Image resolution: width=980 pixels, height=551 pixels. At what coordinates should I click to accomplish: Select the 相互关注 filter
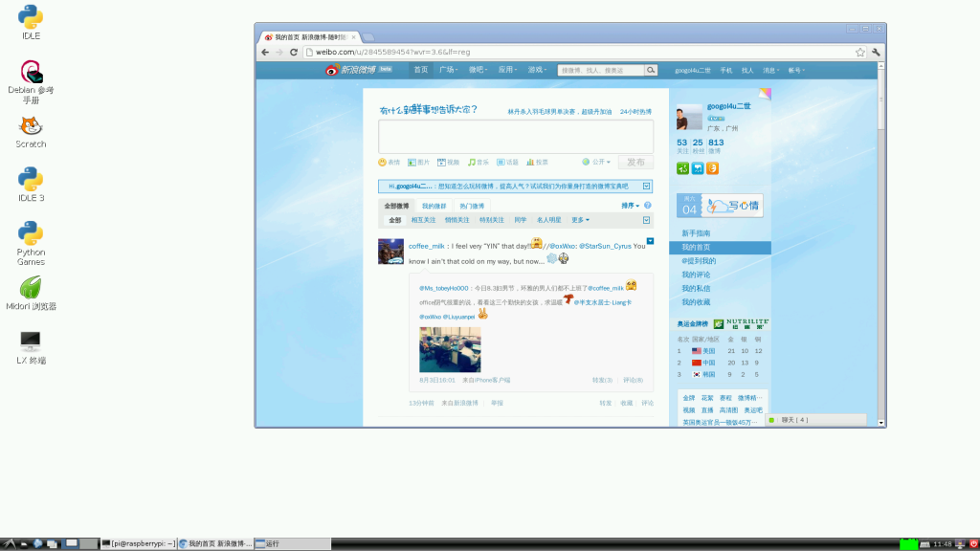[423, 220]
